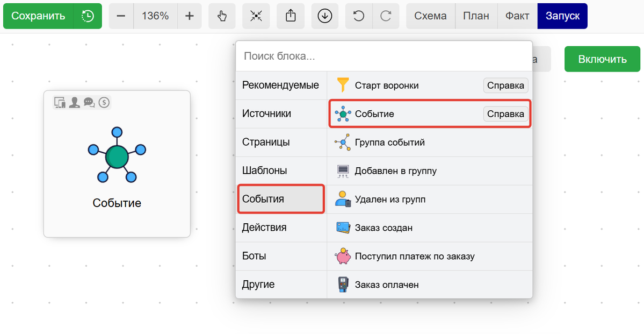Zoom out with the minus button
644x334 pixels.
pos(121,16)
